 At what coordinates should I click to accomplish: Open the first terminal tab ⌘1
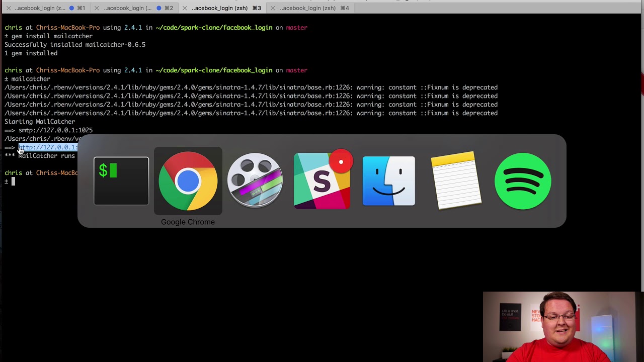(x=46, y=8)
